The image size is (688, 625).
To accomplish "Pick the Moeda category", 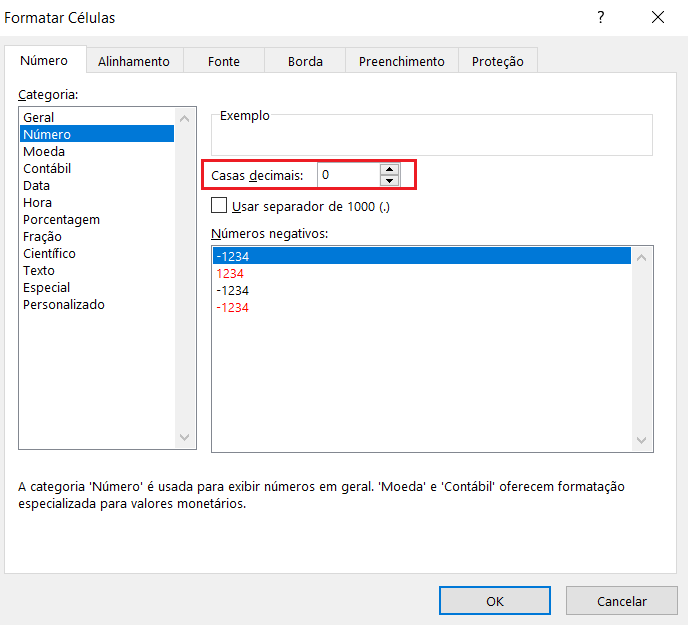I will click(97, 151).
